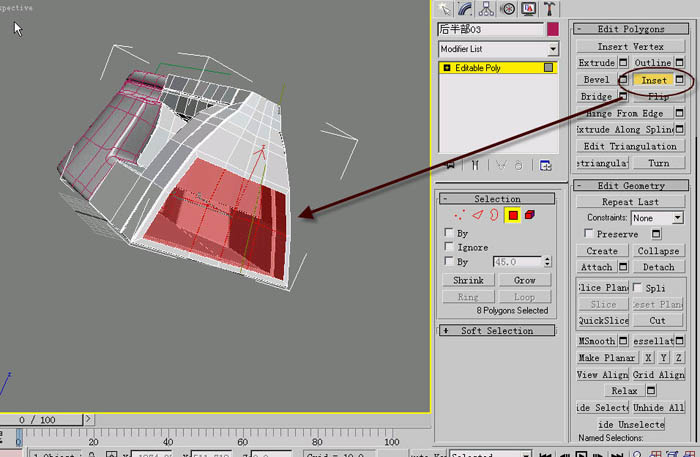Click the Grow selection button
This screenshot has width=700, height=457.
click(x=525, y=280)
